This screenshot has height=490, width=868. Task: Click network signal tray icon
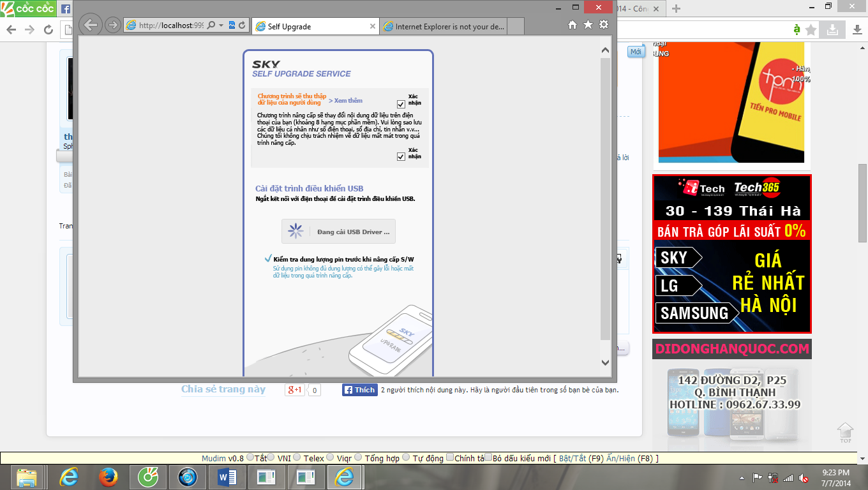[789, 477]
